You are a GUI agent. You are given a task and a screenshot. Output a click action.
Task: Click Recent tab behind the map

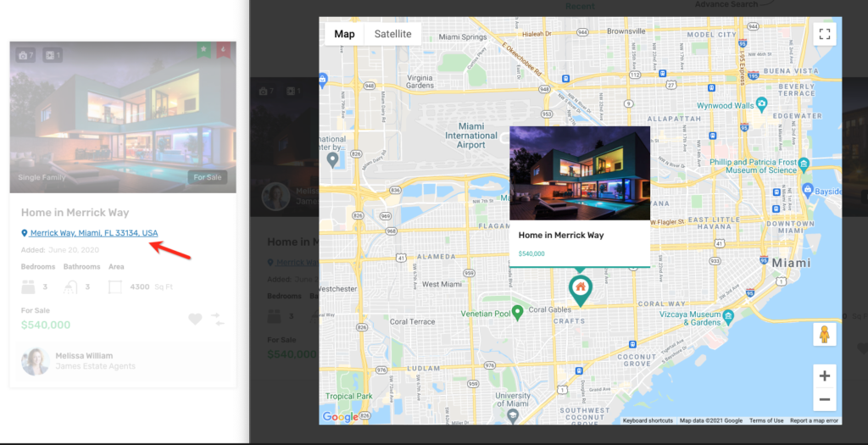[580, 6]
